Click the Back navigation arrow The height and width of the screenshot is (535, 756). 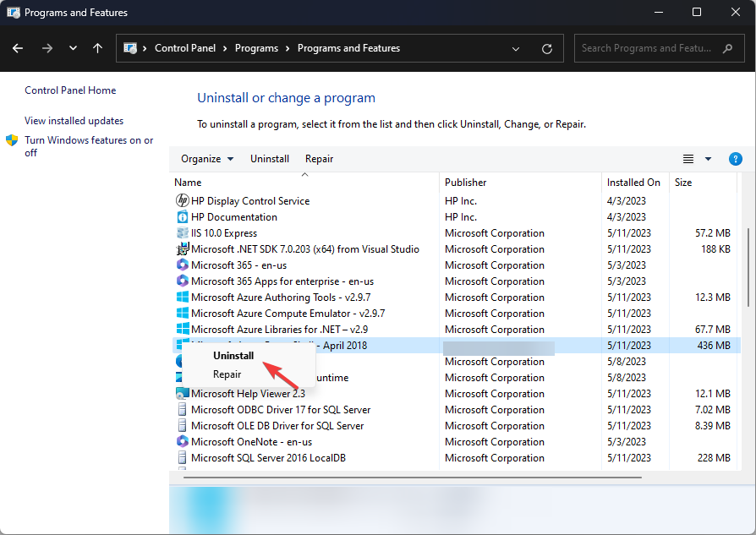19,49
